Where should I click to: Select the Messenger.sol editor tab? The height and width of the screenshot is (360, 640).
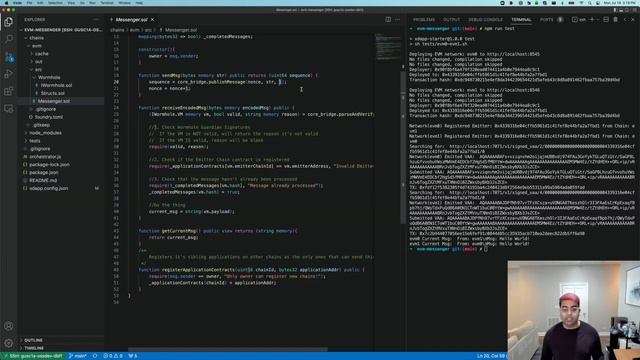click(131, 20)
